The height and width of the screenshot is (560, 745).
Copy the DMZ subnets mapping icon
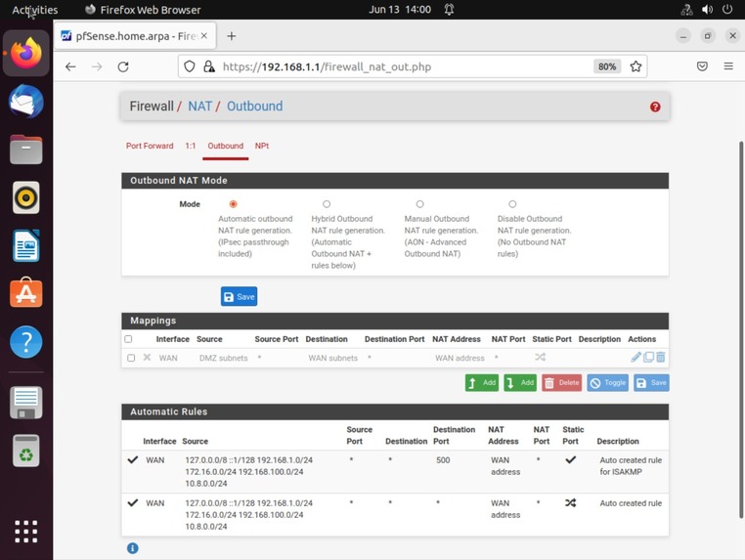(x=648, y=357)
